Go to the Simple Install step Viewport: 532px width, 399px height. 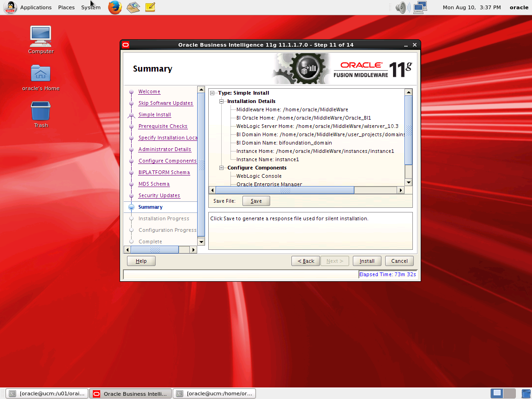point(155,115)
